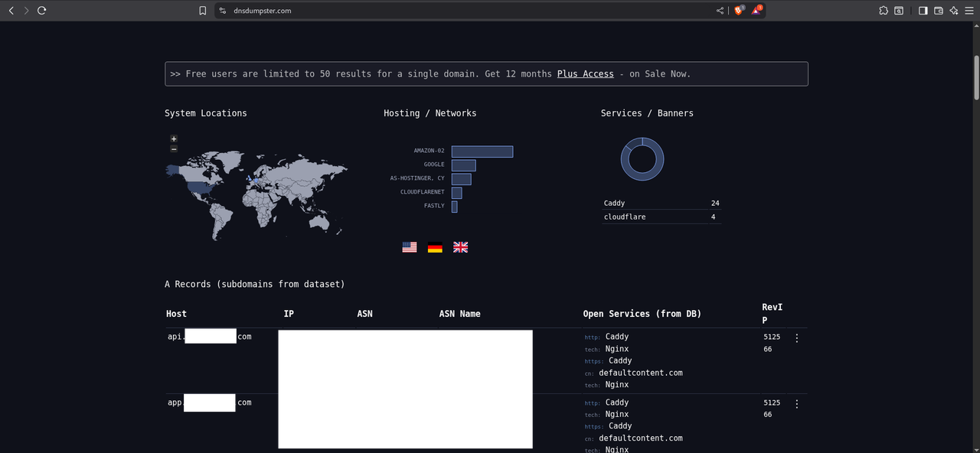Go back to previous page
The image size is (980, 453).
point(11,11)
